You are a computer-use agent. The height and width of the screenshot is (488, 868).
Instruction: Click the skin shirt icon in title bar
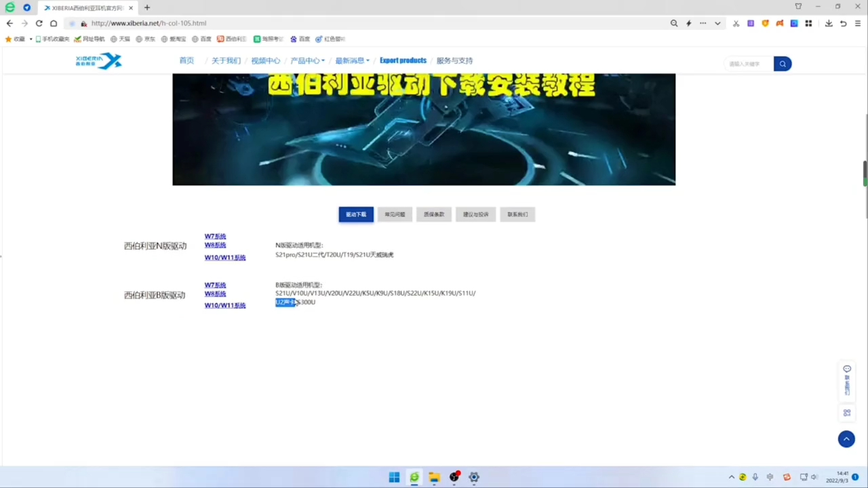pyautogui.click(x=798, y=7)
